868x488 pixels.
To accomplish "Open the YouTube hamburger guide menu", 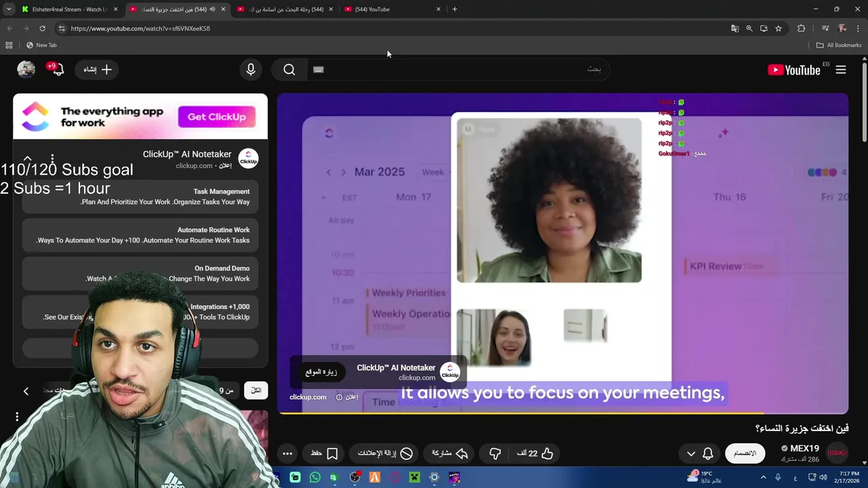I will coord(841,70).
